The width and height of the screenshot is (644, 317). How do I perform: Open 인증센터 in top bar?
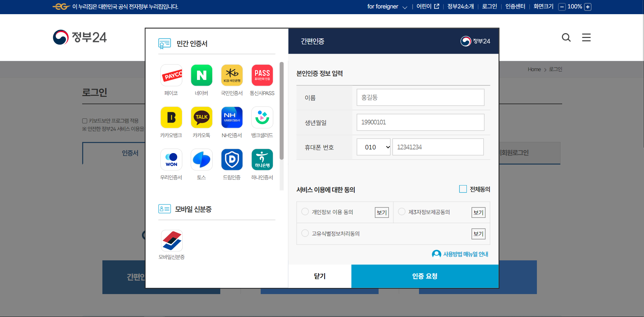tap(515, 6)
